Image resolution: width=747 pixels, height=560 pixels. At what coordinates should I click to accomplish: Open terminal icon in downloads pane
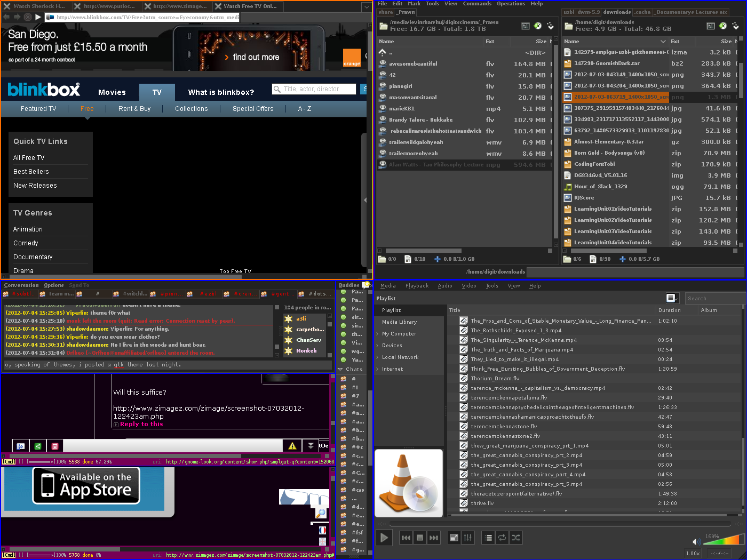click(711, 26)
